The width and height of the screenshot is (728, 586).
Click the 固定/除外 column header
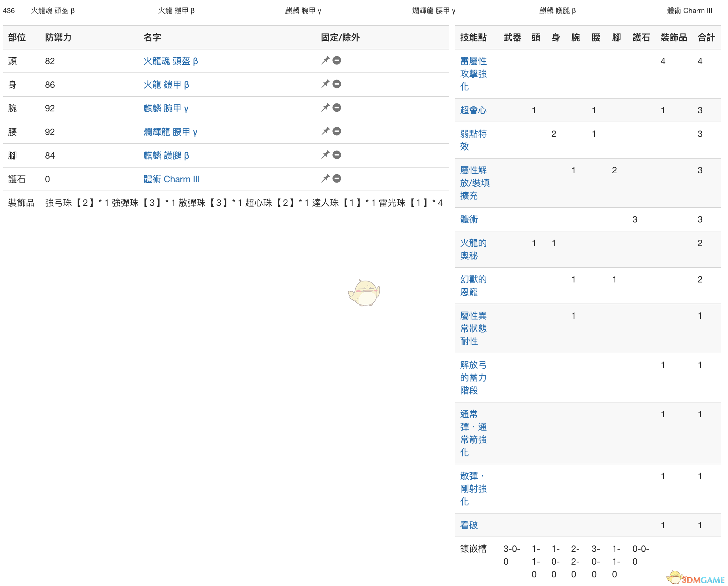pos(340,37)
